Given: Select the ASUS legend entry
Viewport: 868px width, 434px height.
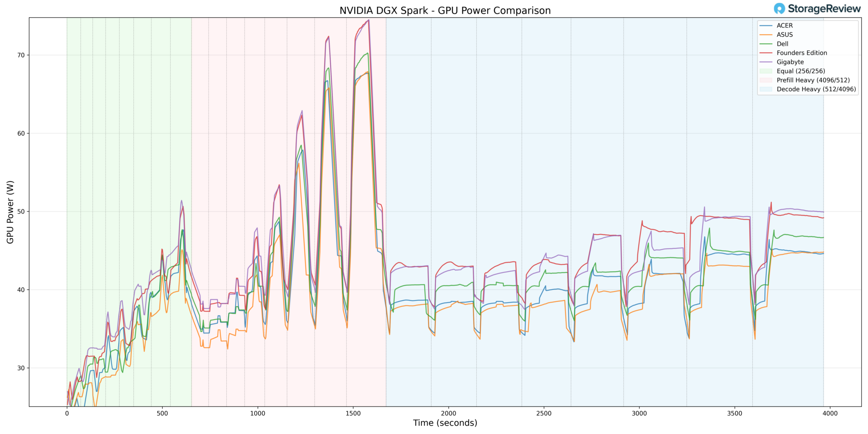Looking at the screenshot, I should (785, 35).
